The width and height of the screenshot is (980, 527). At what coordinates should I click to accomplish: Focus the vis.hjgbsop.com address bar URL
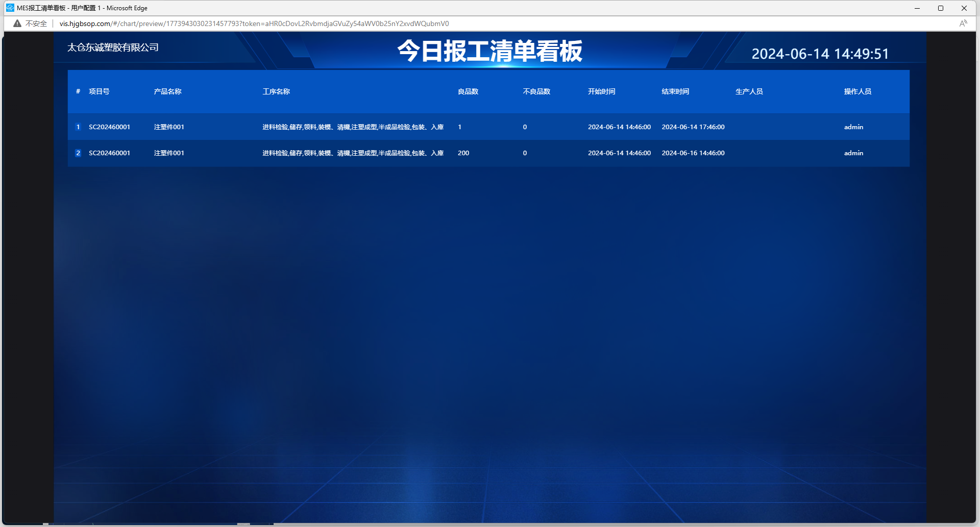click(254, 23)
